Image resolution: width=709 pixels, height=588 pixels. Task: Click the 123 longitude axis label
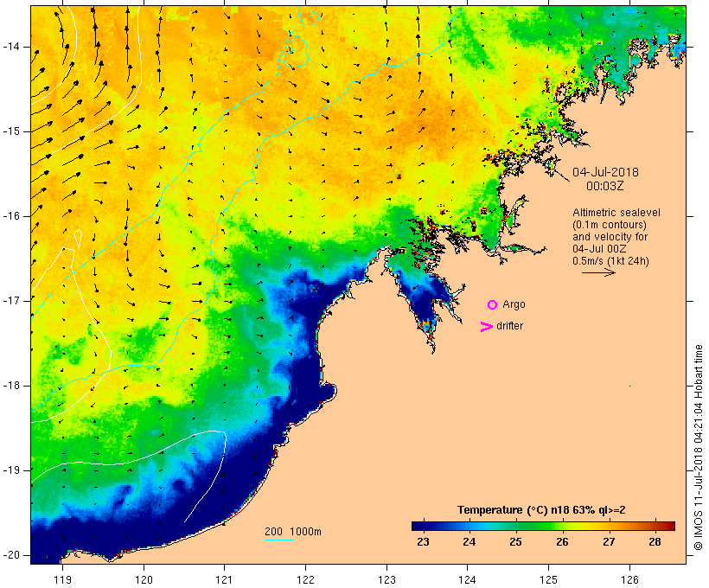coord(386,580)
